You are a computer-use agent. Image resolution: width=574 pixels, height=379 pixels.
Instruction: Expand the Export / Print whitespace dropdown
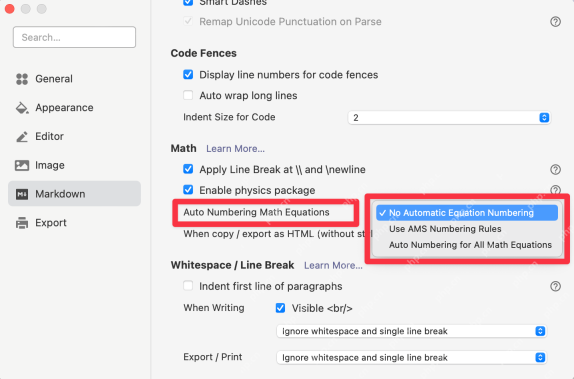[411, 357]
